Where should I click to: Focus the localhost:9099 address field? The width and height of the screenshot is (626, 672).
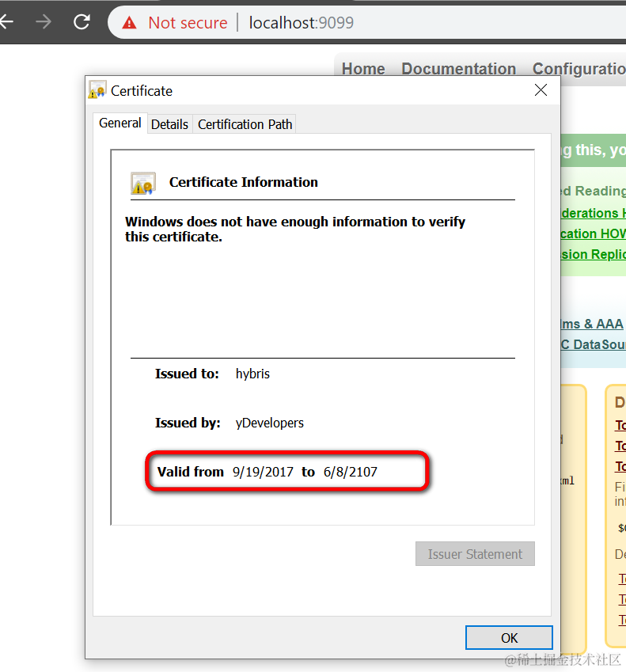(x=302, y=23)
